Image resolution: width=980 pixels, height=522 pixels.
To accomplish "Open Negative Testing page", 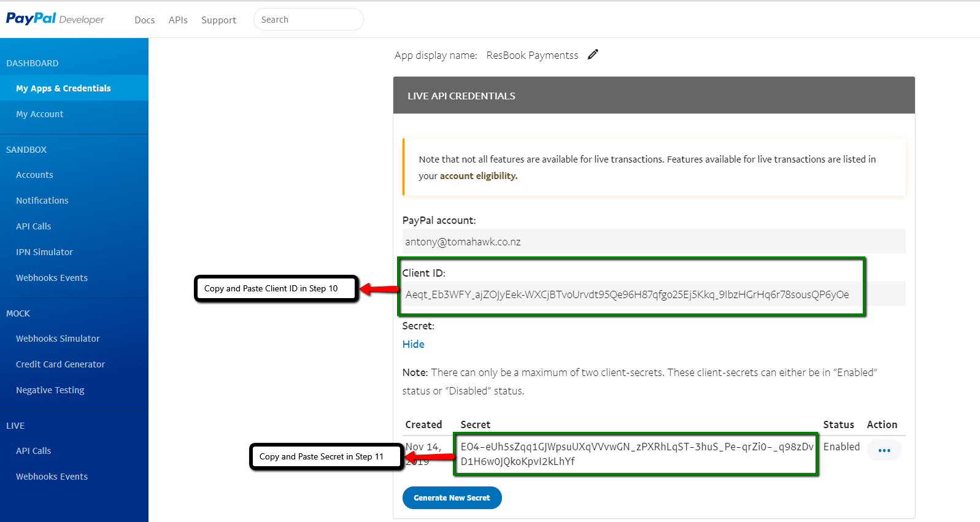I will (50, 390).
